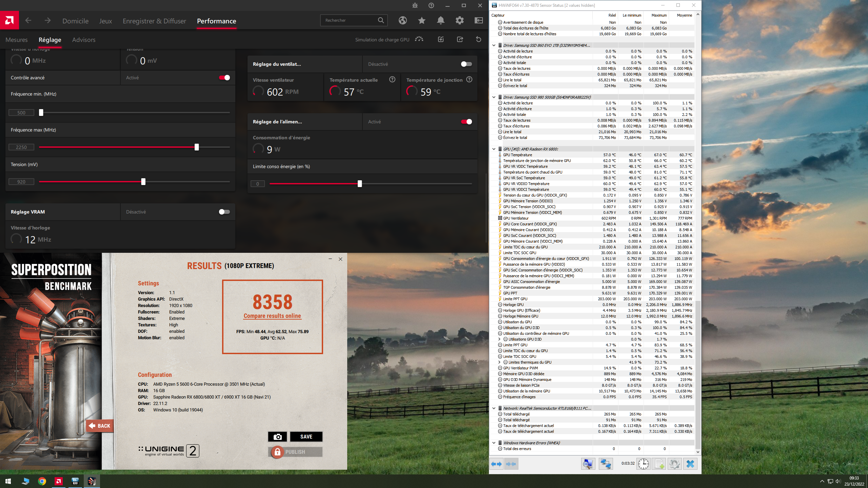
Task: Click the export tuning profile icon
Action: point(460,39)
